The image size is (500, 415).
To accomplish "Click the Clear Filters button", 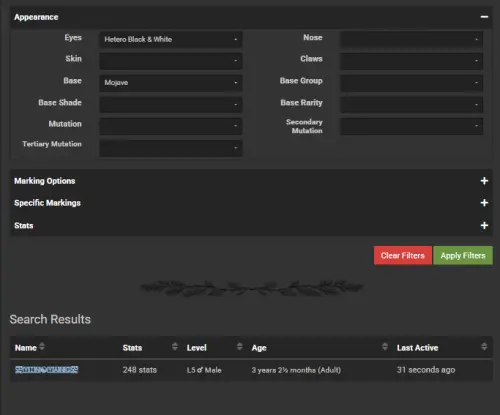I will click(x=403, y=255).
